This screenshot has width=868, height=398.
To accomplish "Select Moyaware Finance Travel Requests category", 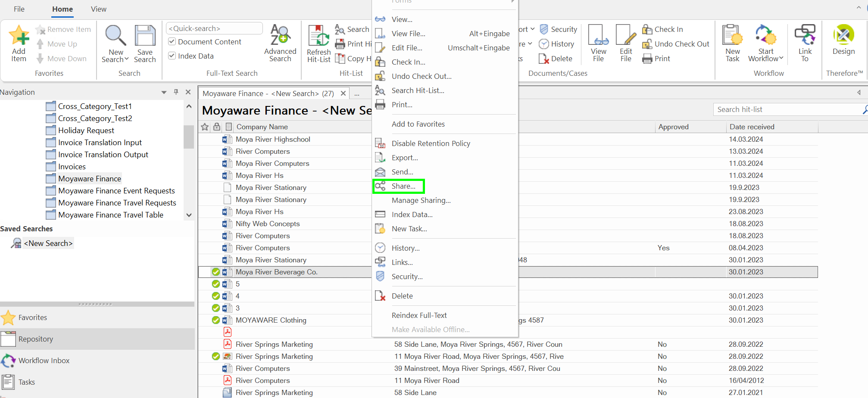I will (x=117, y=203).
